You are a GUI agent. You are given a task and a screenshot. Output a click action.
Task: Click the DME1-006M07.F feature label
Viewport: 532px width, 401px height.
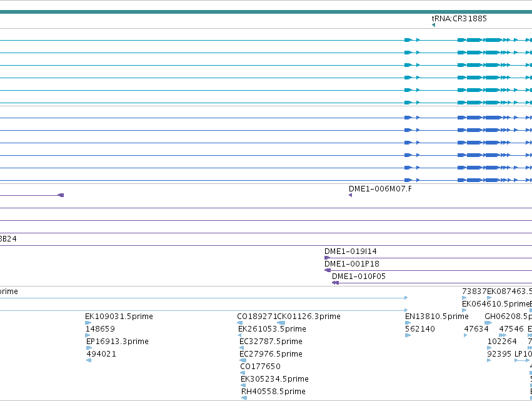point(380,189)
